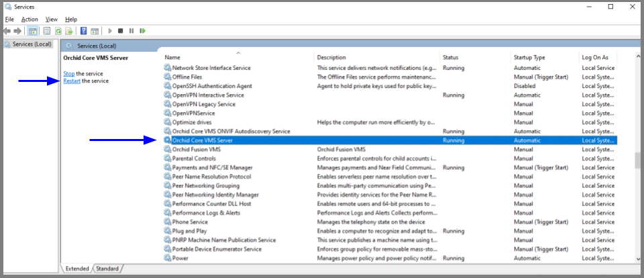Sort by the Log On As column header
This screenshot has height=278, width=644.
click(598, 57)
